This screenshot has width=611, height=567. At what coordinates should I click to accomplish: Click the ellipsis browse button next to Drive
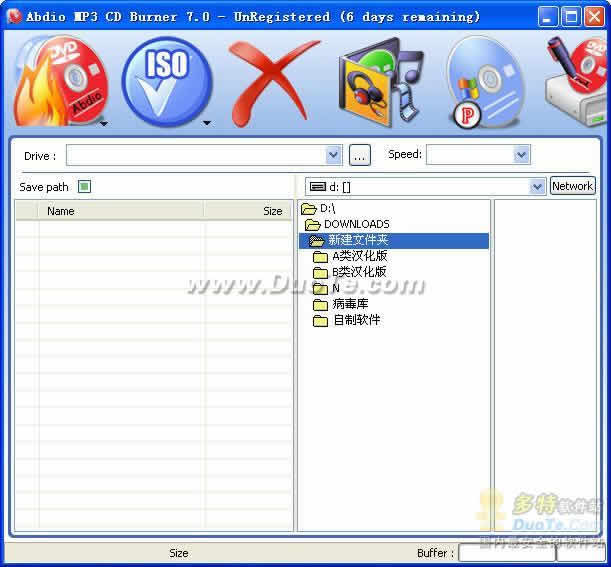click(x=360, y=155)
